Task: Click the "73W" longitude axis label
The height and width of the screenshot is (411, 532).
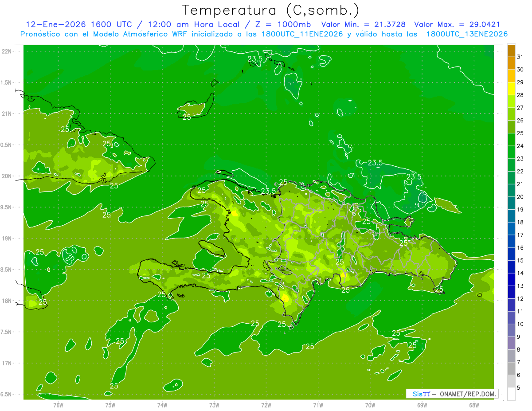Action: [214, 405]
